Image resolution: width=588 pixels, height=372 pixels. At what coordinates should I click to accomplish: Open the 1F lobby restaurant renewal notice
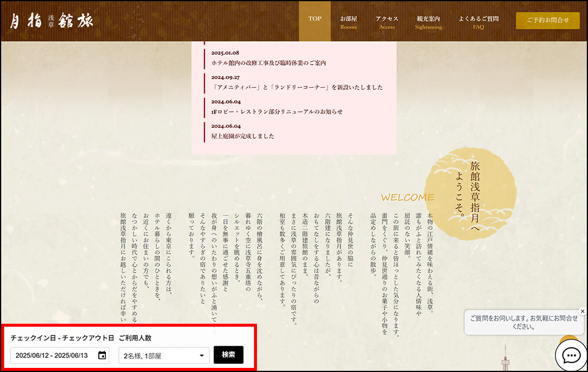(276, 111)
